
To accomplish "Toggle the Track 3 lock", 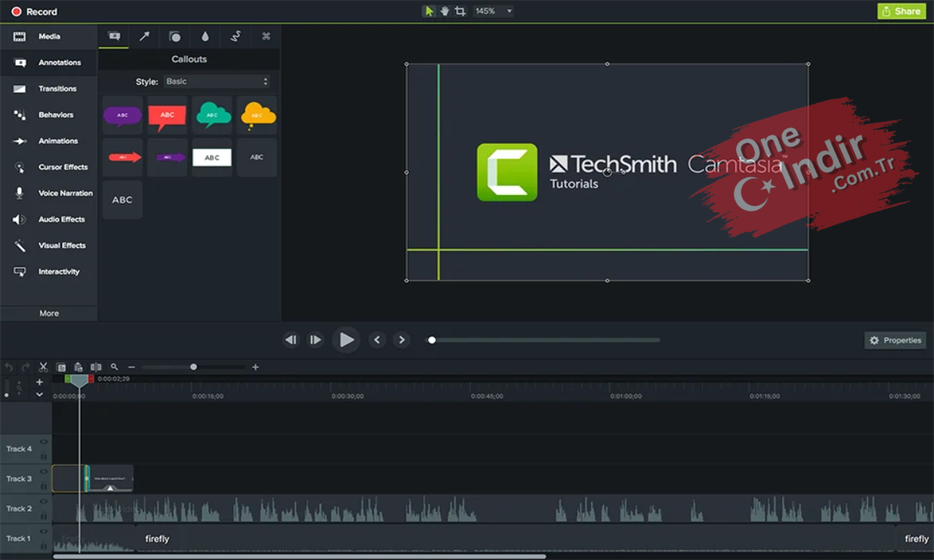I will [44, 487].
